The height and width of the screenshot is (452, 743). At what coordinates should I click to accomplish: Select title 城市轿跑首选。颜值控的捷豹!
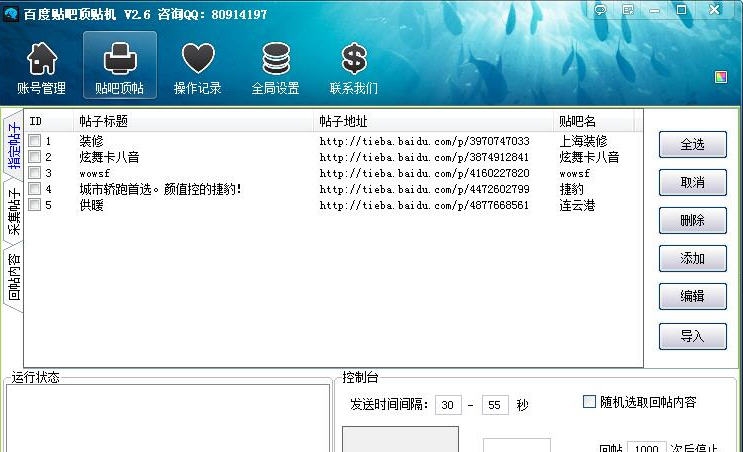160,190
